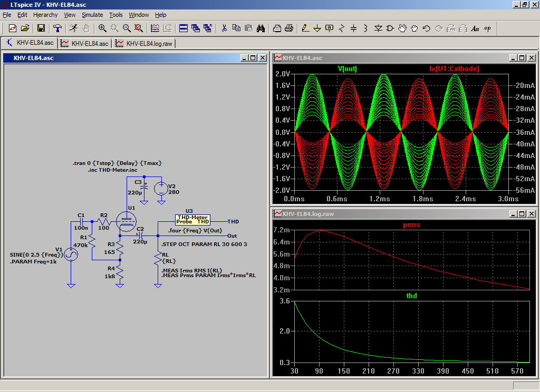
Task: Click the Cut scissors icon
Action: click(x=224, y=28)
